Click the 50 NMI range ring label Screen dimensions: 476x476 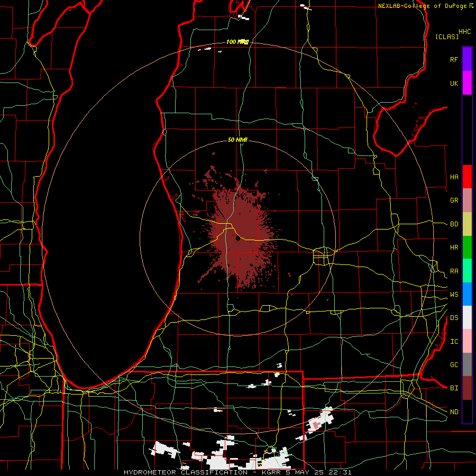click(237, 140)
